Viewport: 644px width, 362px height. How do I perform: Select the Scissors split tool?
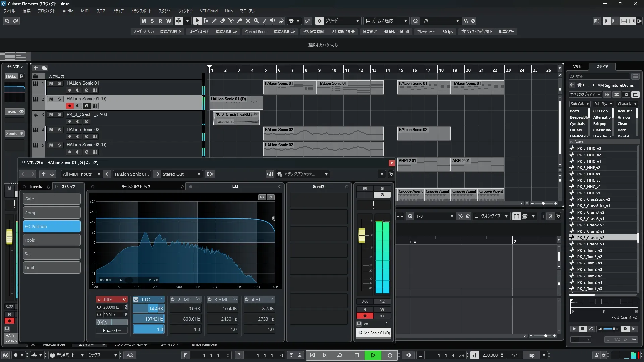[x=231, y=21]
